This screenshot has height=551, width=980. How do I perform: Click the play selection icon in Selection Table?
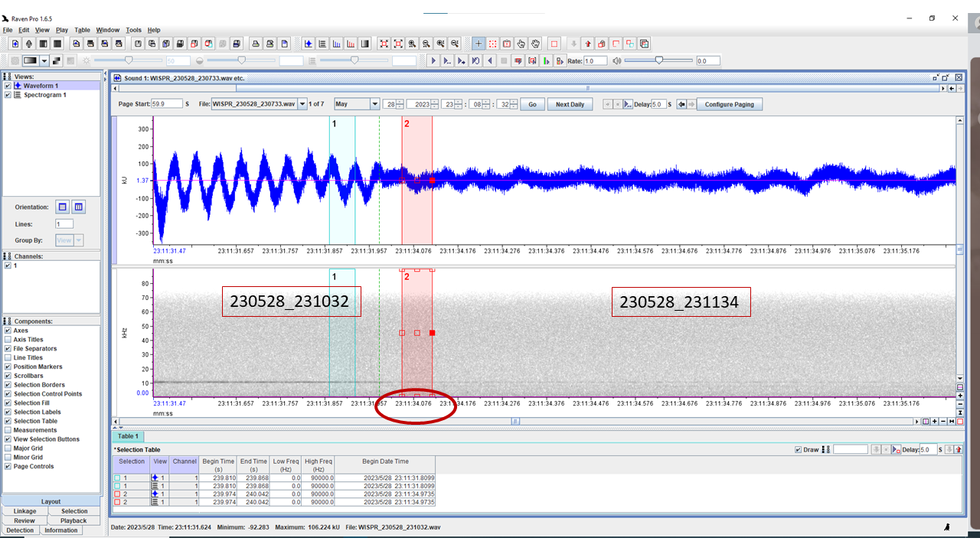(897, 449)
